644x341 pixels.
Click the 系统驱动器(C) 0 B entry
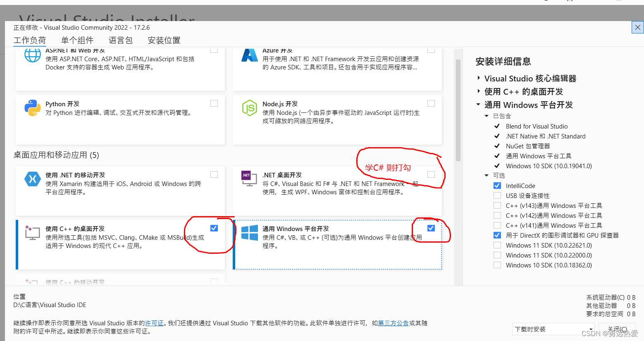tap(611, 298)
